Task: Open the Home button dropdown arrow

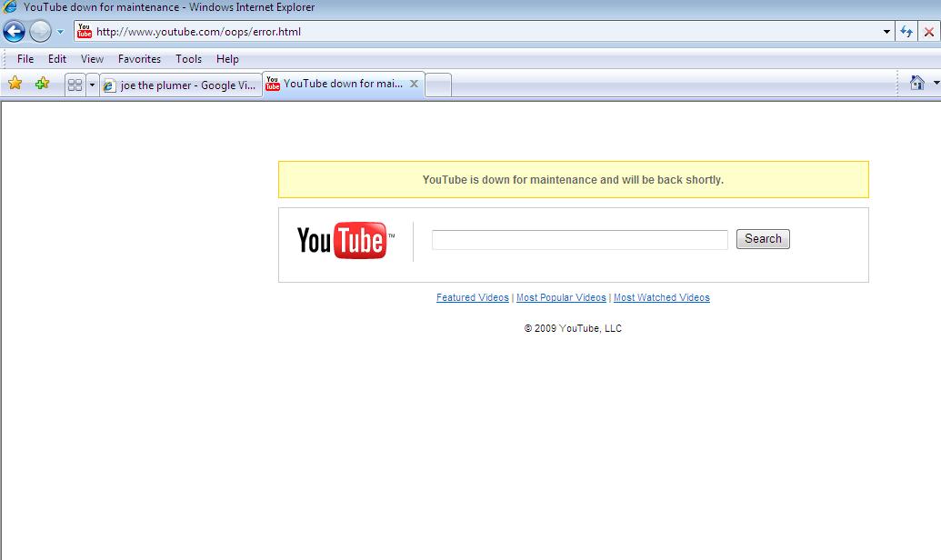Action: point(936,83)
